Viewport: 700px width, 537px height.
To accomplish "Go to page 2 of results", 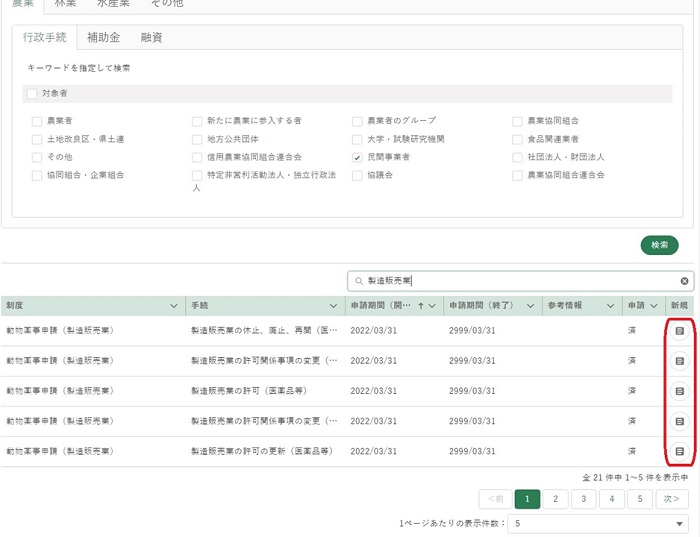I will pyautogui.click(x=555, y=499).
